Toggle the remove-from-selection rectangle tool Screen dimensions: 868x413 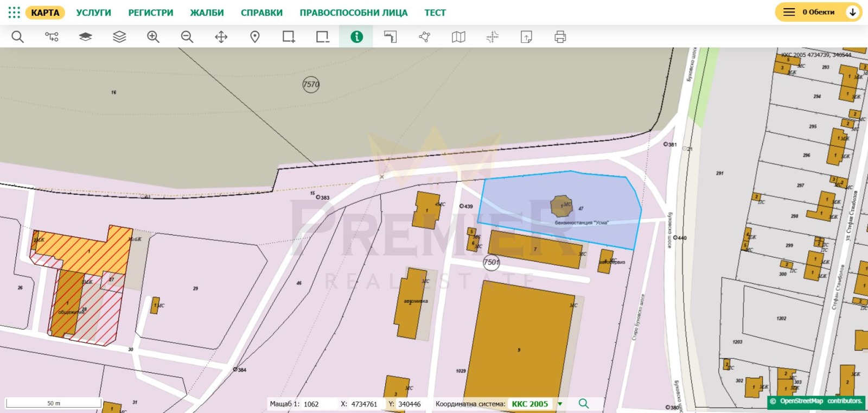(x=323, y=37)
